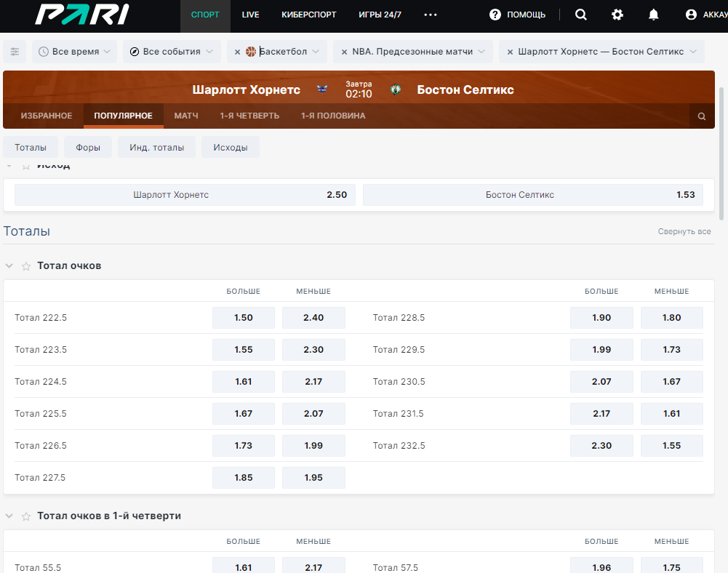Click the ПОМОЩЬ help label
Viewport: 728px width, 573px height.
(x=526, y=15)
